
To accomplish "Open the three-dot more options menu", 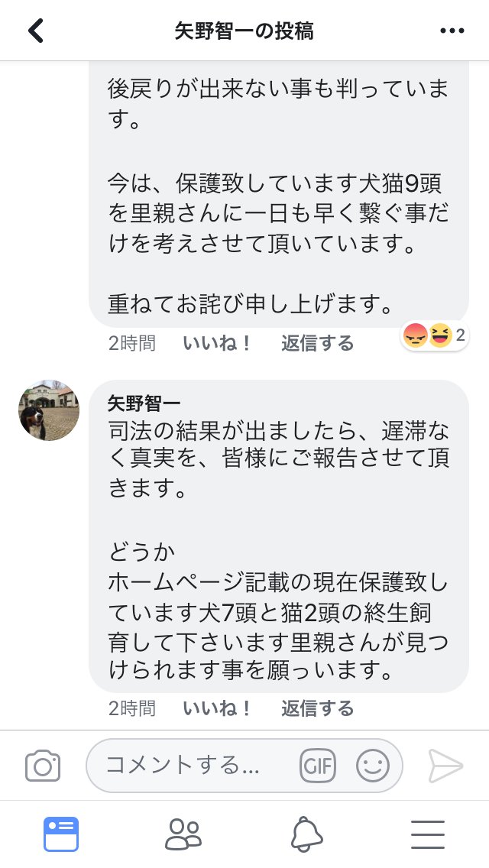I will pos(452,31).
